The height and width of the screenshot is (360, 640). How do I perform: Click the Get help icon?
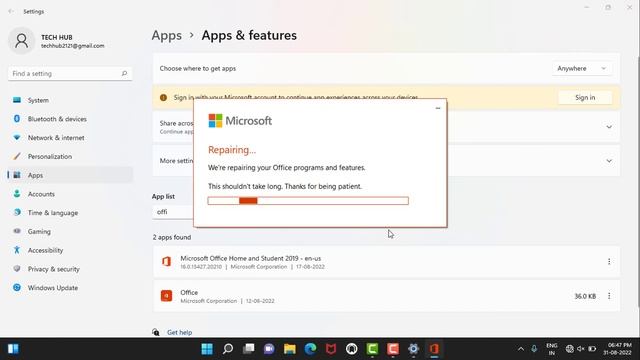[x=156, y=332]
